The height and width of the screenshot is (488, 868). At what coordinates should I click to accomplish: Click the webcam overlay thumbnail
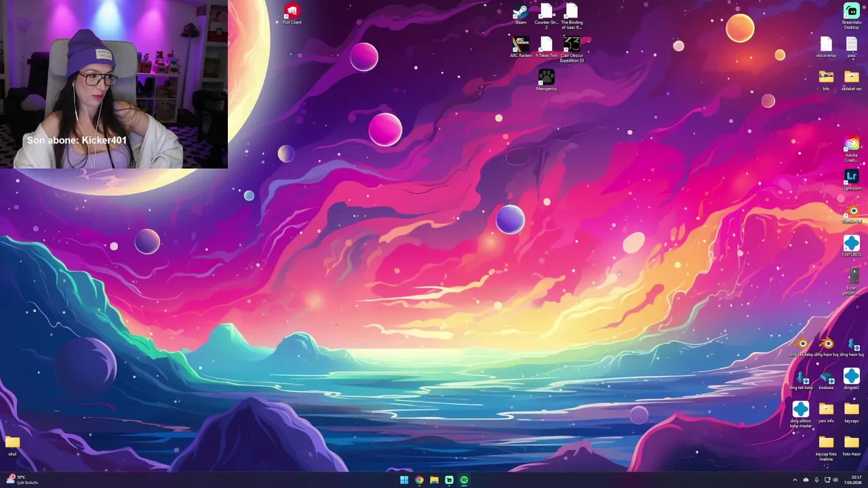coord(114,84)
